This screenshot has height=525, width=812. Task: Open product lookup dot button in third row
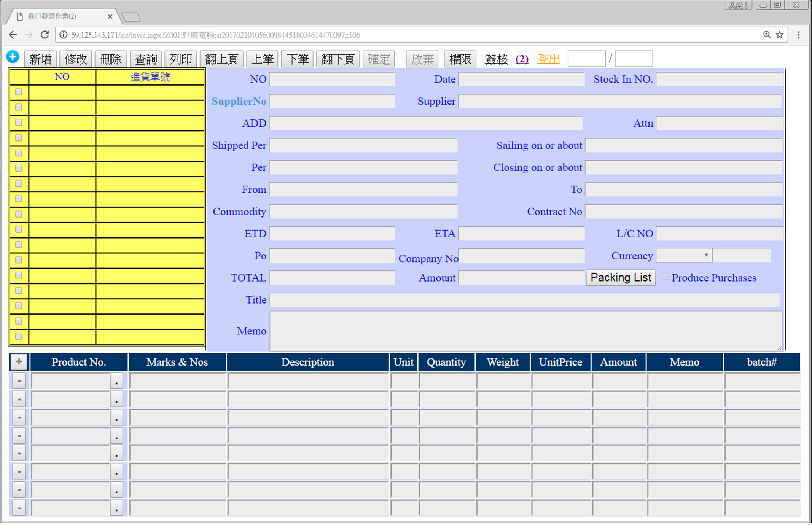pyautogui.click(x=116, y=417)
